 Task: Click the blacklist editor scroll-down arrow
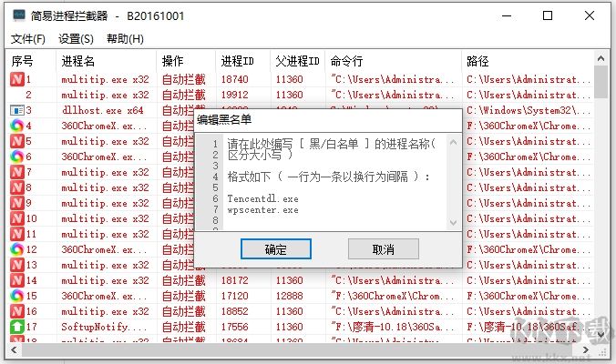453,223
